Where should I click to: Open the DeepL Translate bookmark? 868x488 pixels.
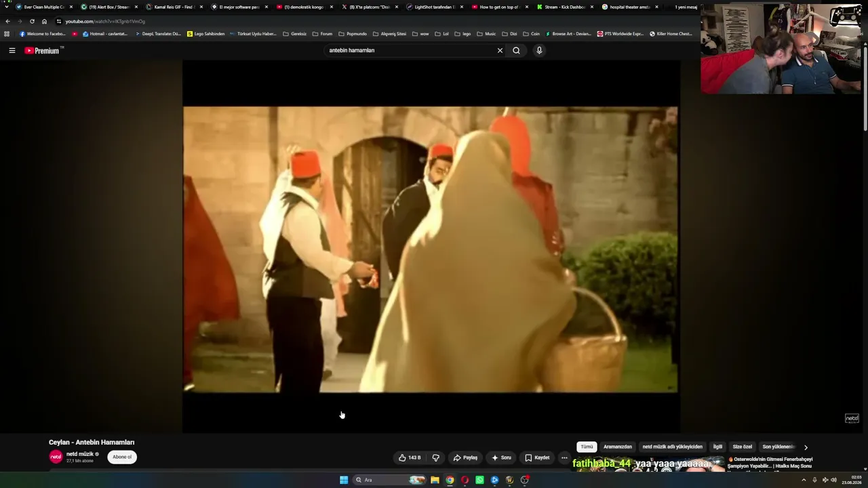tap(158, 34)
